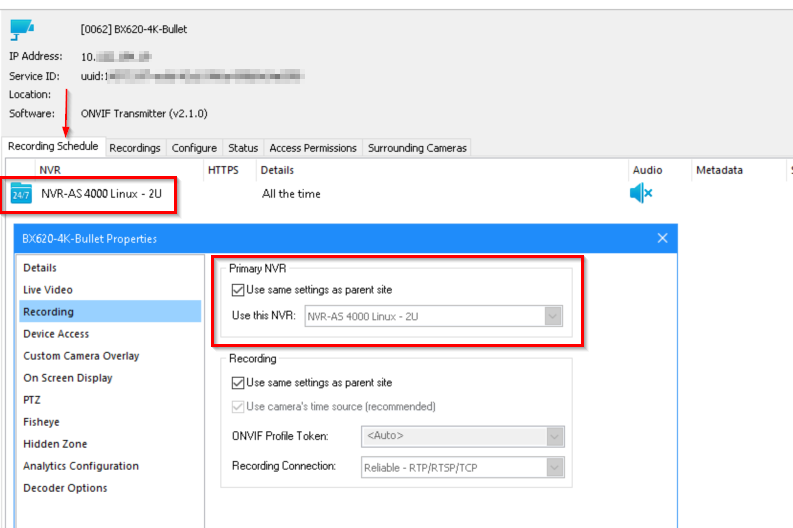This screenshot has width=793, height=528.
Task: Select the Recording sidebar item
Action: [110, 312]
